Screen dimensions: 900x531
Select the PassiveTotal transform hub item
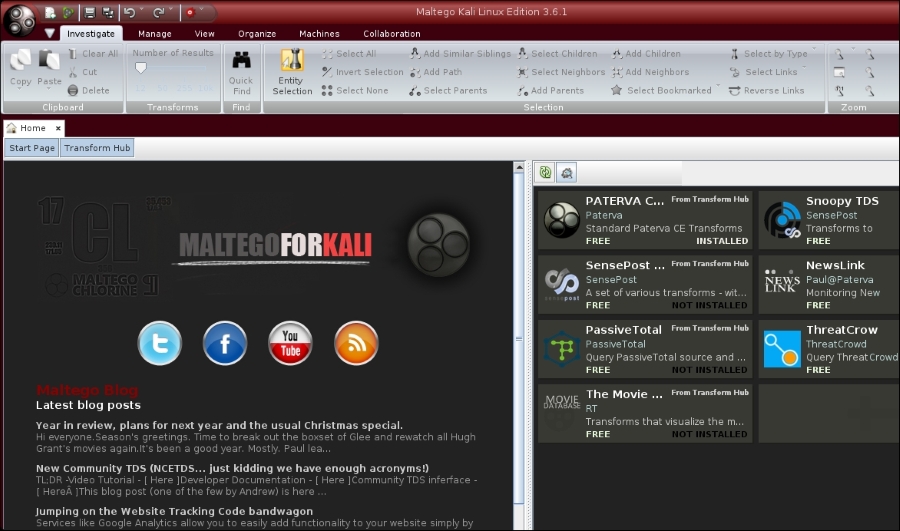pyautogui.click(x=645, y=348)
